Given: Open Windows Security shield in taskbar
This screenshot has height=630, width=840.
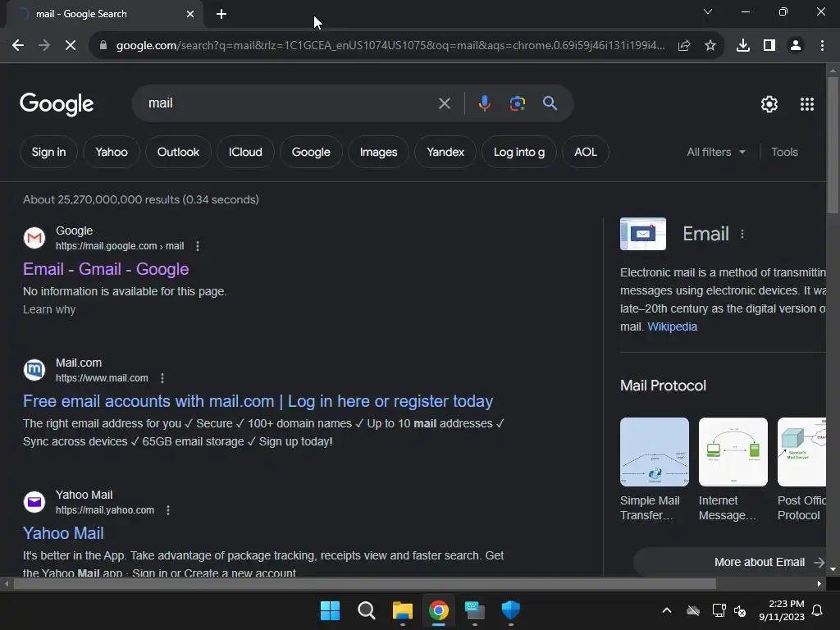Looking at the screenshot, I should click(x=510, y=610).
